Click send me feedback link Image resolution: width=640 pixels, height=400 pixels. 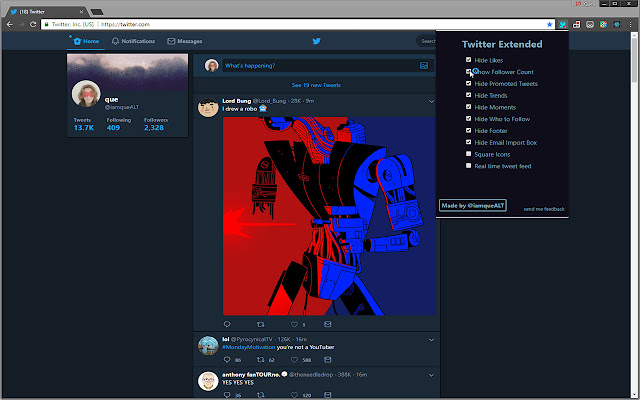click(544, 209)
